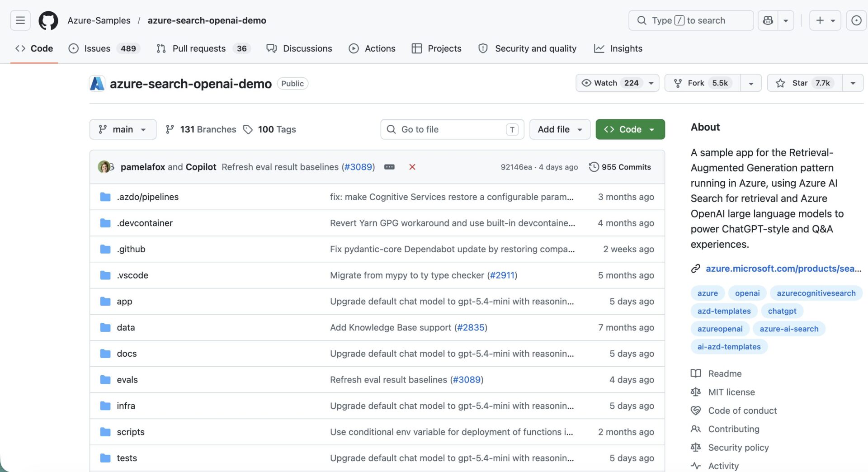Open the azure.microsoft.com product website link
Image resolution: width=868 pixels, height=472 pixels.
(783, 269)
